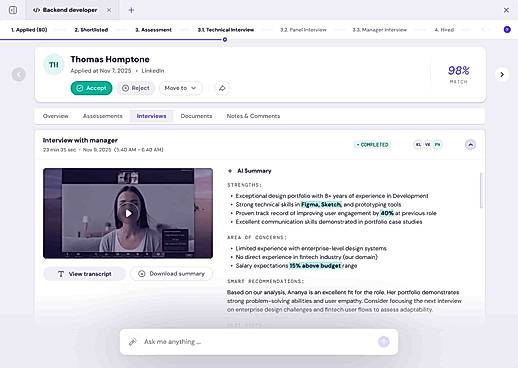Select the 3.1 Technical Interview stage
The height and width of the screenshot is (368, 518).
tap(226, 30)
